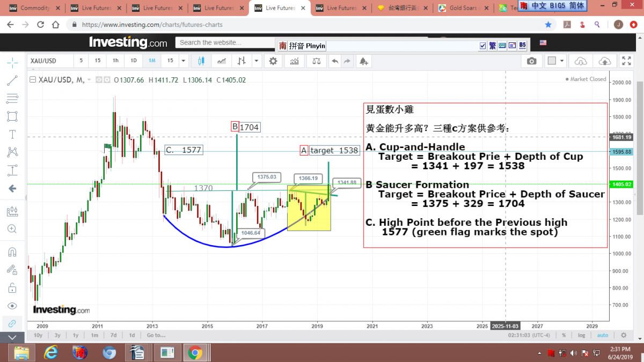Expand the legend series dropdown arrow
644x362 pixels.
point(90,80)
